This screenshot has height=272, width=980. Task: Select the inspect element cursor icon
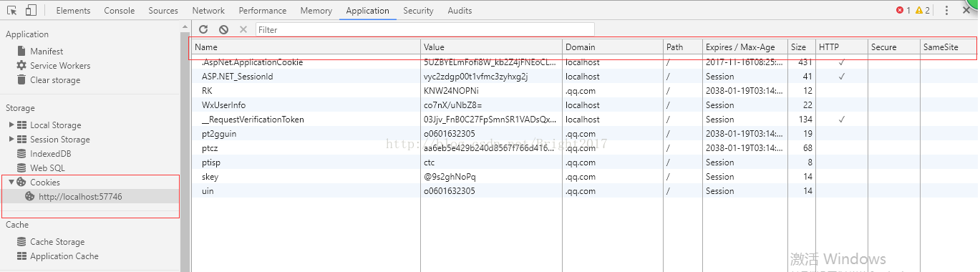click(11, 10)
